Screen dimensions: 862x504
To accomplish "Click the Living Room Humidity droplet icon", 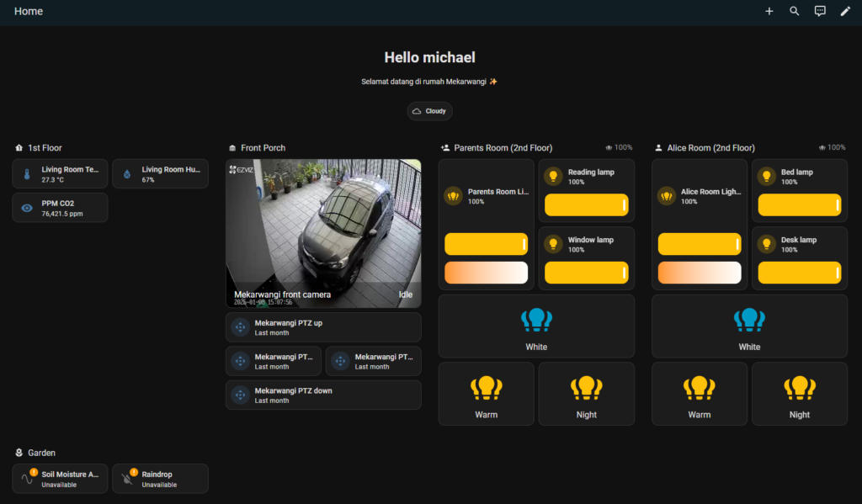I will (x=127, y=175).
